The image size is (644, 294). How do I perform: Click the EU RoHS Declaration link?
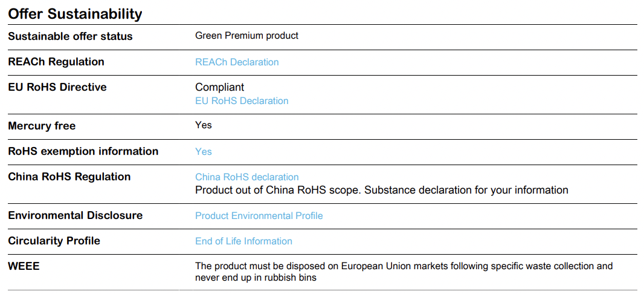242,101
